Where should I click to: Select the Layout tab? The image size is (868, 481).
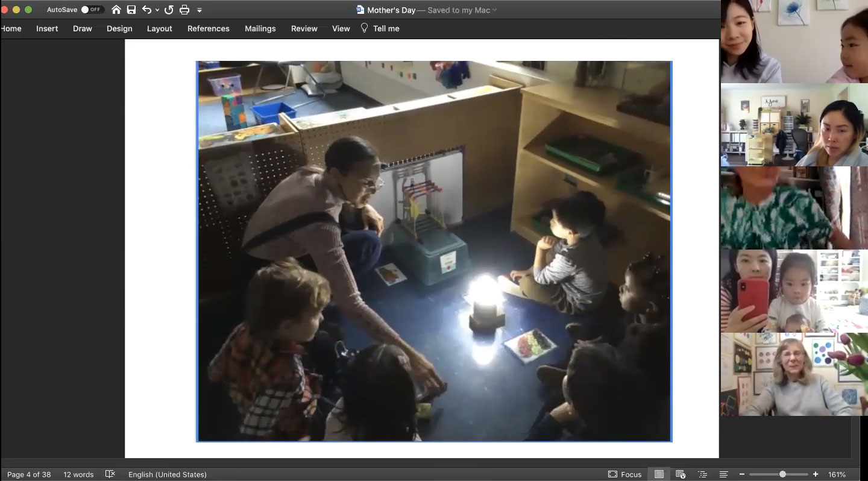pyautogui.click(x=160, y=28)
